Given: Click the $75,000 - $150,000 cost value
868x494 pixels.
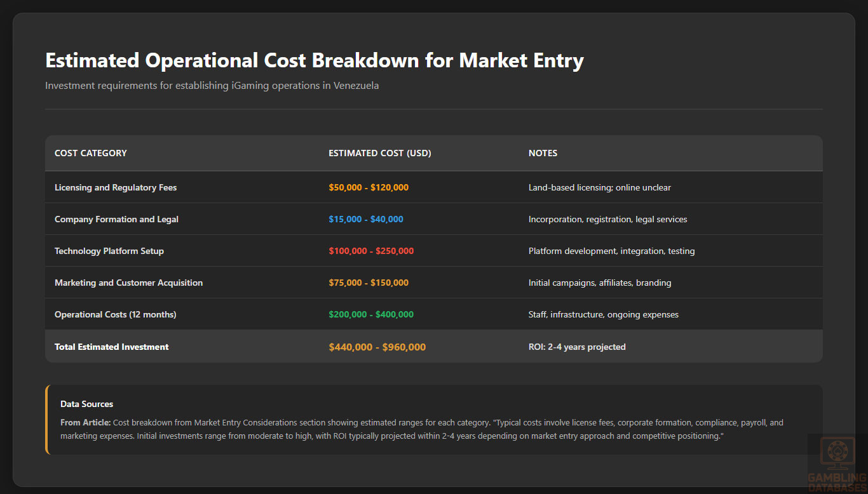Looking at the screenshot, I should [x=369, y=283].
